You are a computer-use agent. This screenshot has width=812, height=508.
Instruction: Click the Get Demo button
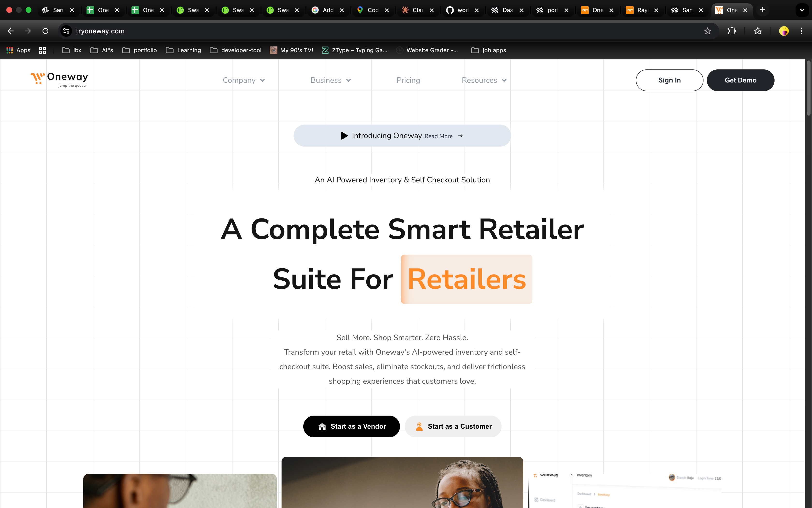pyautogui.click(x=740, y=80)
